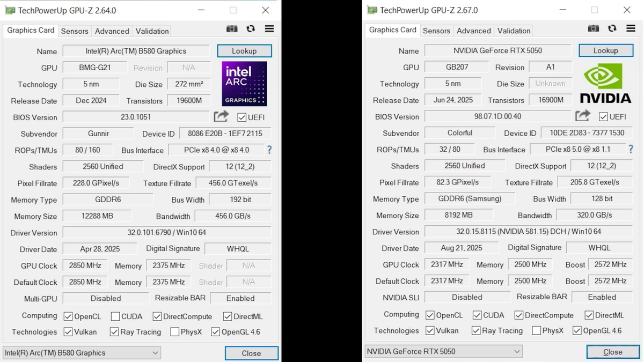Click the Bus Interface question mark in RTX 5050 window
The image size is (644, 362).
coord(631,149)
